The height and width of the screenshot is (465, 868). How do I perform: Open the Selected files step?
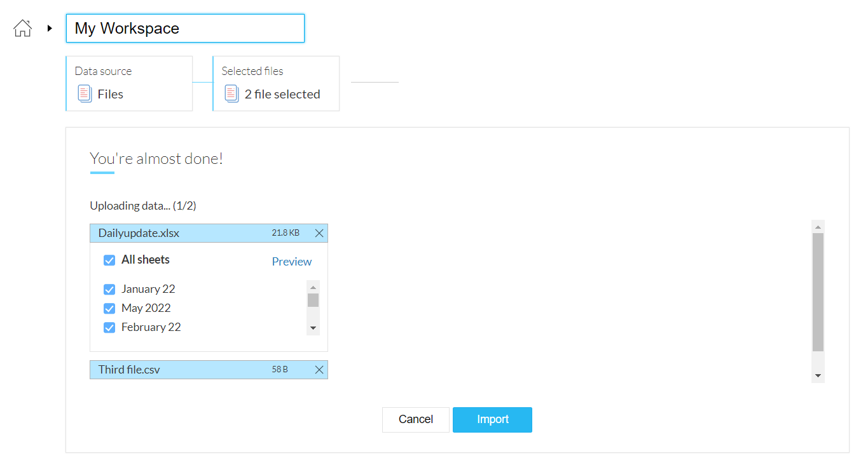tap(276, 83)
